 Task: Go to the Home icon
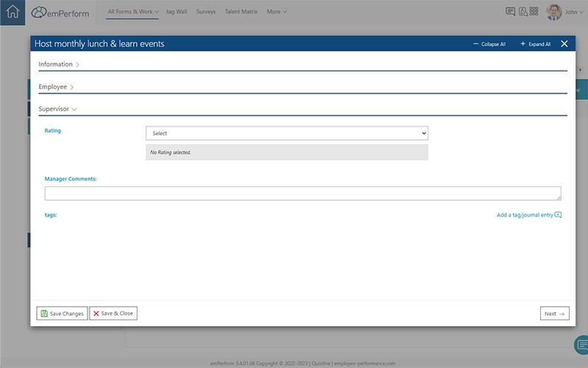[12, 12]
